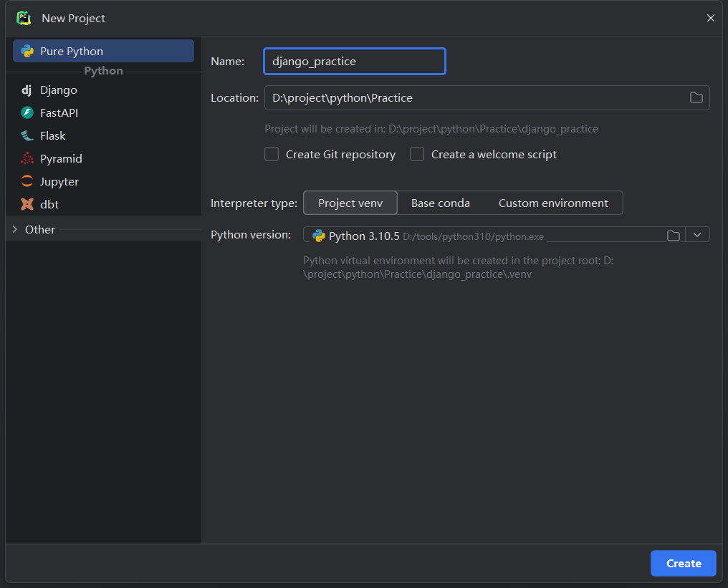
Task: Choose the Django project type
Action: coord(103,90)
